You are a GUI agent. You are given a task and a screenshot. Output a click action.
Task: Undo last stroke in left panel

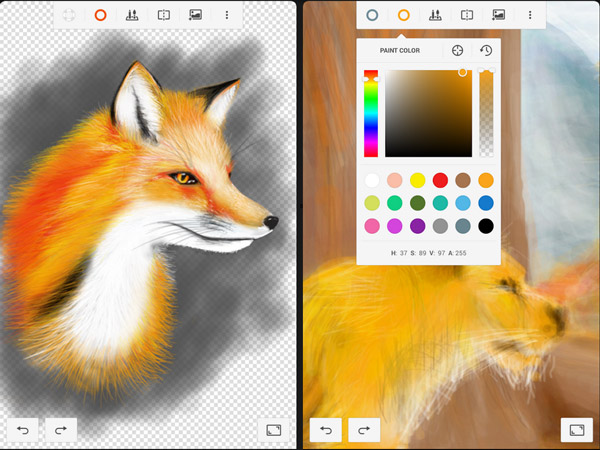pos(23,430)
